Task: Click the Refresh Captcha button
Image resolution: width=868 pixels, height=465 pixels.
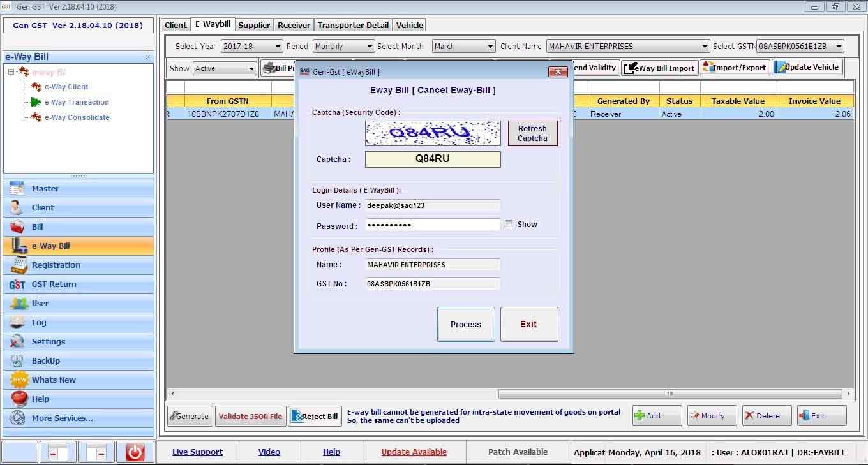Action: coord(532,133)
